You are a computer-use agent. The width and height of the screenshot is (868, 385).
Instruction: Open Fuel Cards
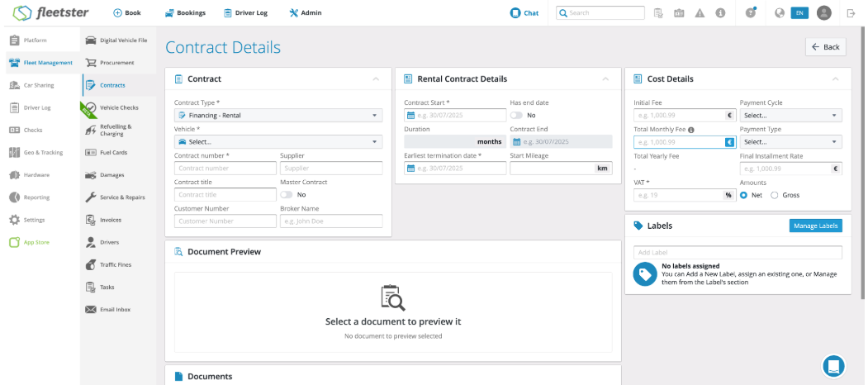119,152
